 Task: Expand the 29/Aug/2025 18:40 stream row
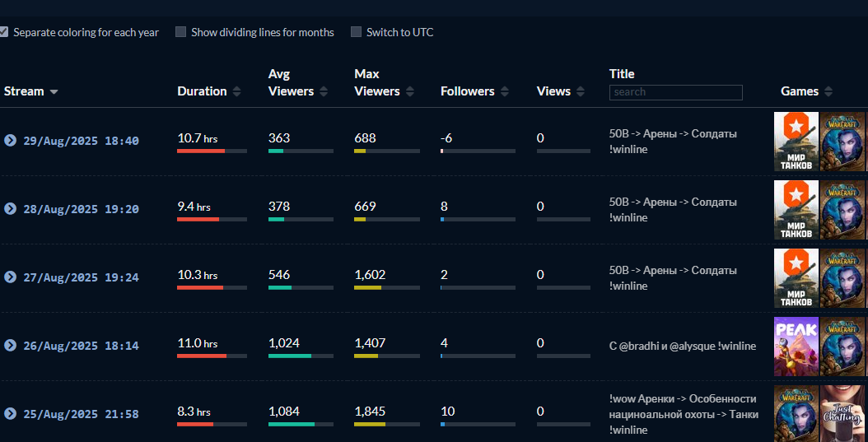pos(10,140)
